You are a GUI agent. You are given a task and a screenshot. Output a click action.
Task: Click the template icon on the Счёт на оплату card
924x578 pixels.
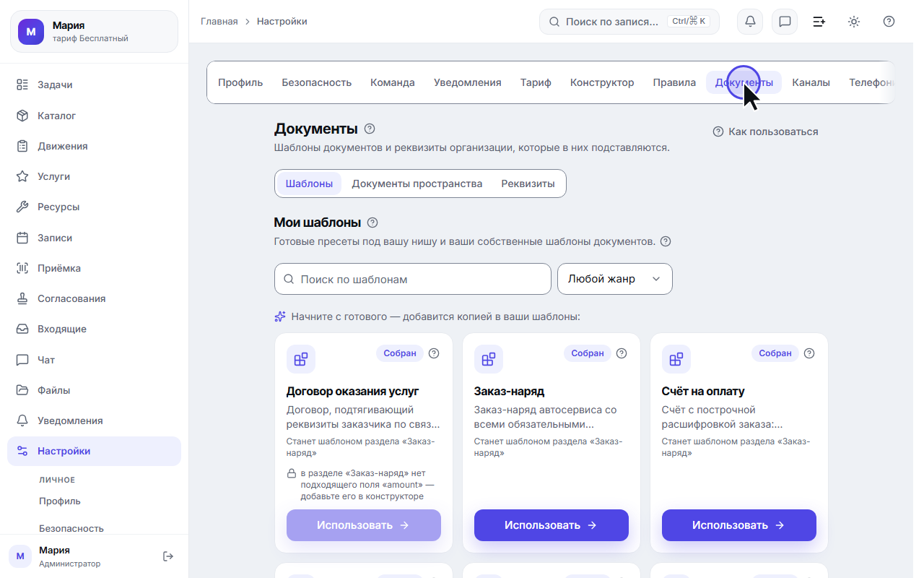[x=676, y=359]
